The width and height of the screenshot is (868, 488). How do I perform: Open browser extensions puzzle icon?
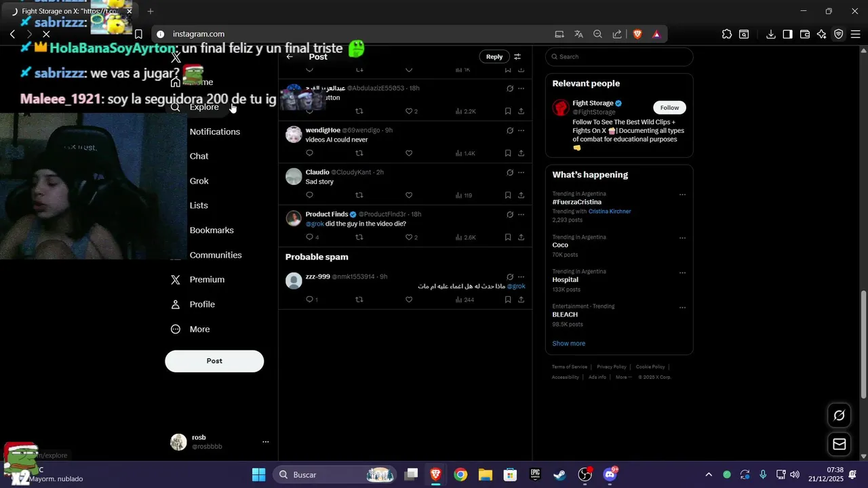click(727, 34)
